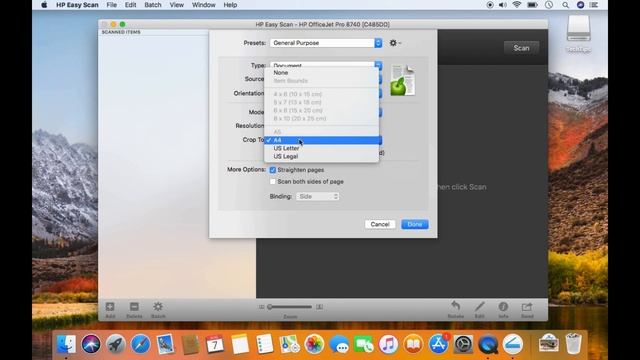The height and width of the screenshot is (360, 640).
Task: Open Finder in the Dock
Action: click(66, 344)
